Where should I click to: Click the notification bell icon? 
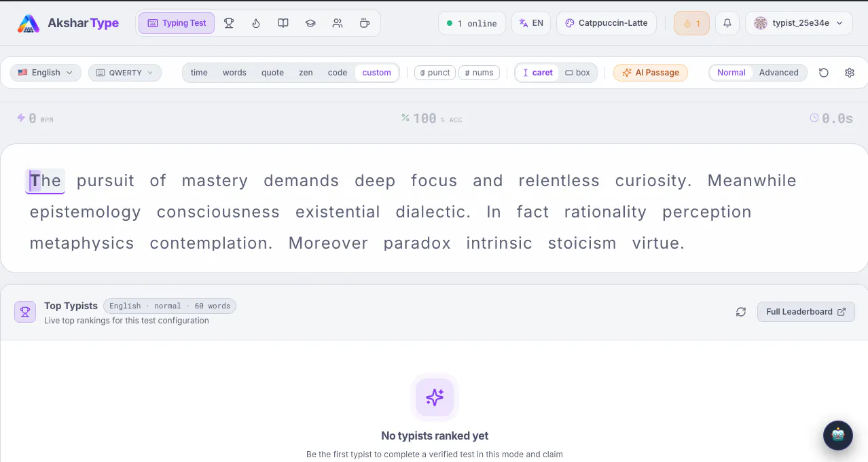point(727,23)
